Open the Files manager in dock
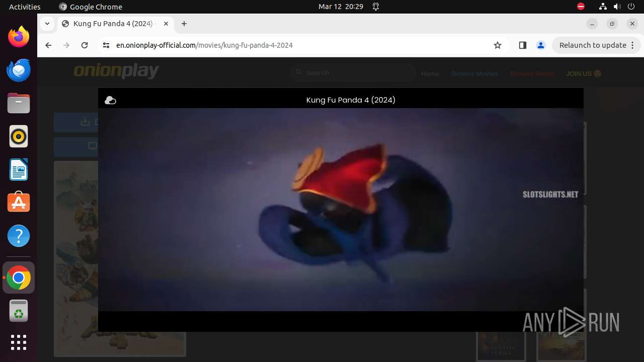This screenshot has width=644, height=362. pos(19,103)
